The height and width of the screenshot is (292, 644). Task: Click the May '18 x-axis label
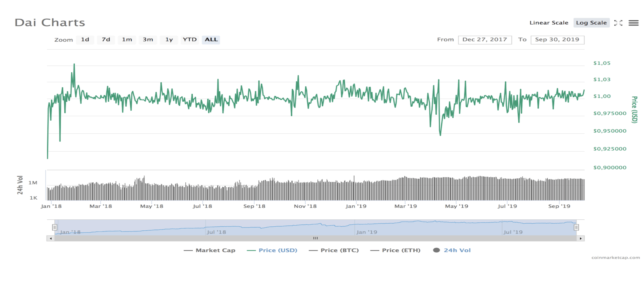click(x=152, y=206)
